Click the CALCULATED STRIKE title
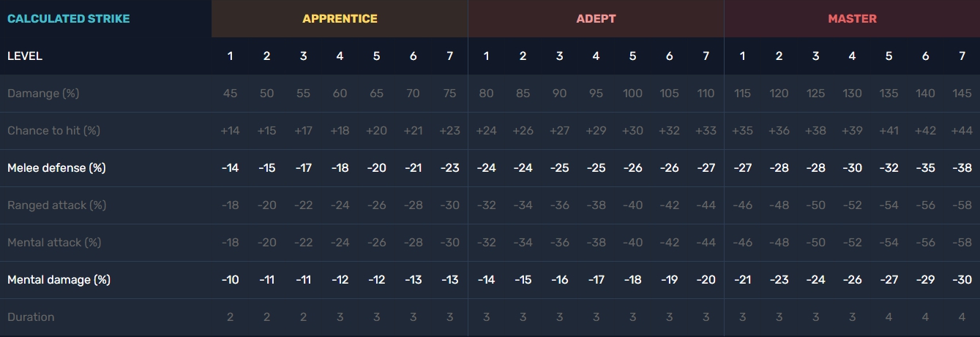 click(x=68, y=18)
